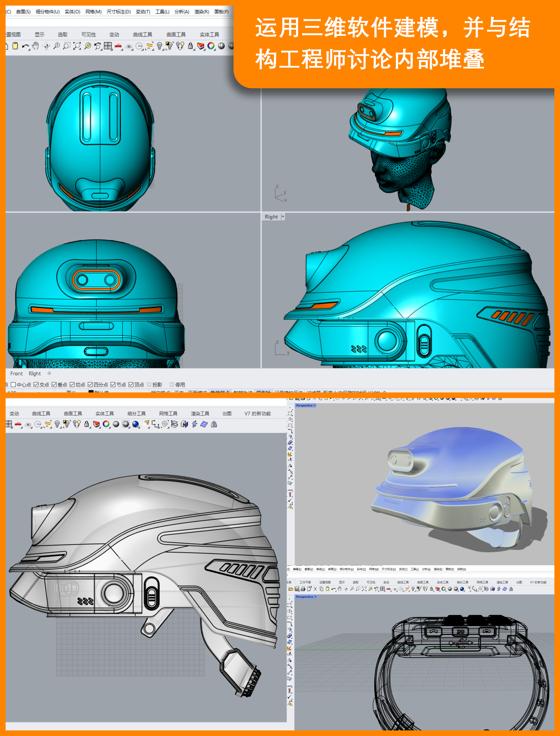Click the plus to add new viewport tab

pos(49,373)
